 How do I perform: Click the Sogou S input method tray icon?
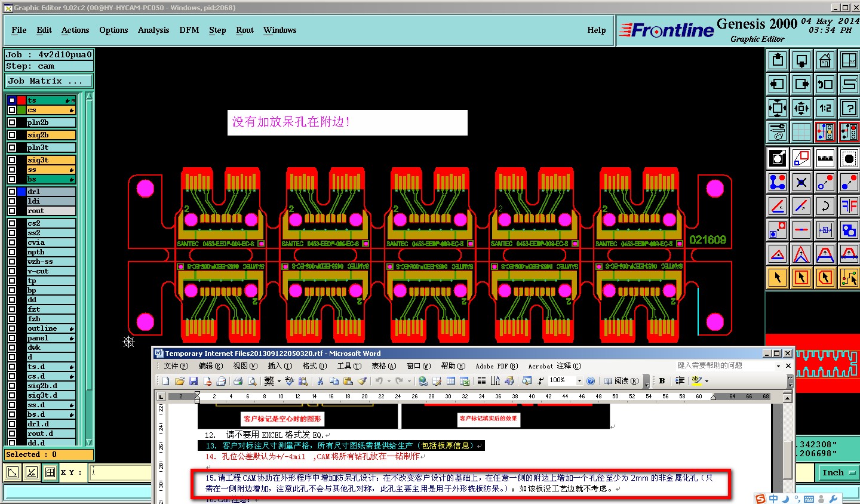pos(760,499)
